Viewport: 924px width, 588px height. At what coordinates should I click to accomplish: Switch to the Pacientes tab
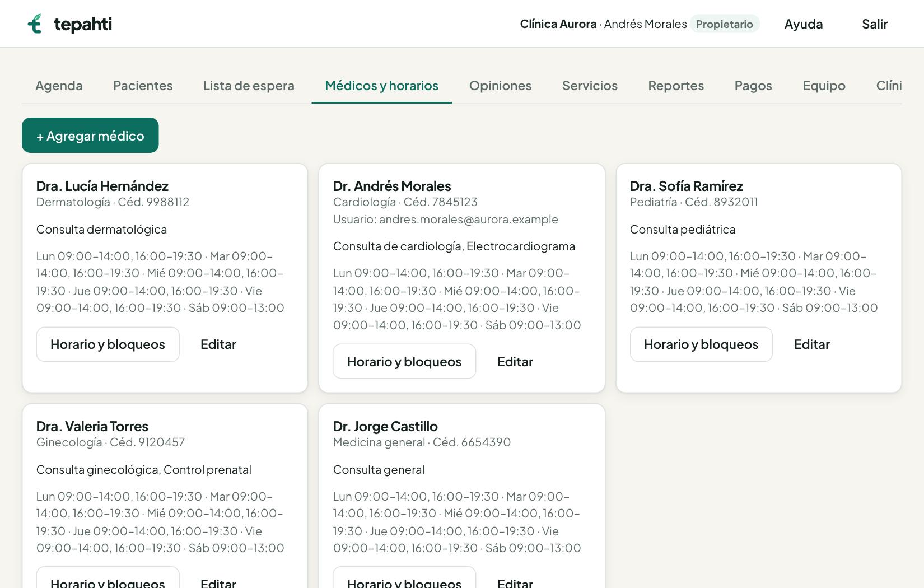pyautogui.click(x=143, y=86)
